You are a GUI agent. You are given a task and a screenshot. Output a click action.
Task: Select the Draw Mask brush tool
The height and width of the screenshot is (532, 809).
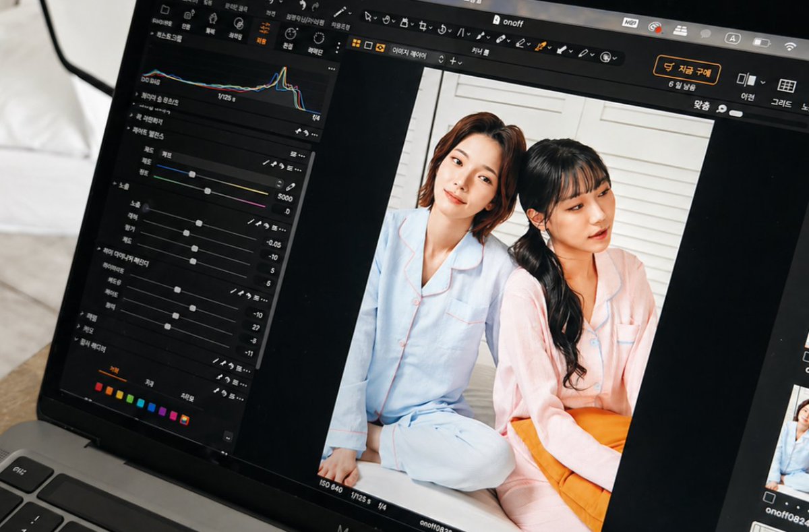tap(481, 35)
